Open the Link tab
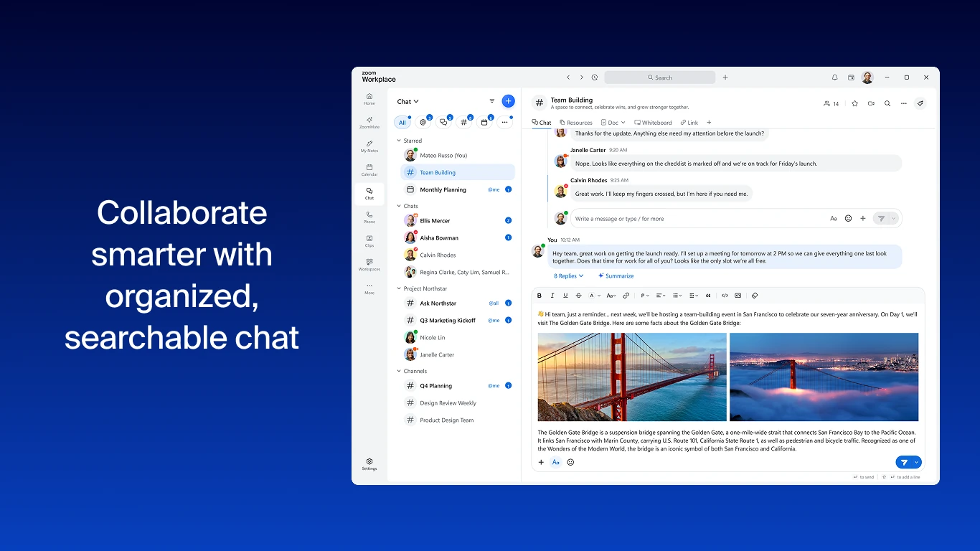Screen dimensions: 980x551 pos(689,123)
